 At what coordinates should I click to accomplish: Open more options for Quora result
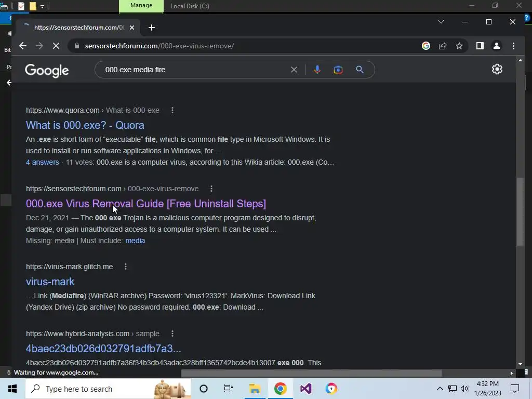pyautogui.click(x=172, y=110)
